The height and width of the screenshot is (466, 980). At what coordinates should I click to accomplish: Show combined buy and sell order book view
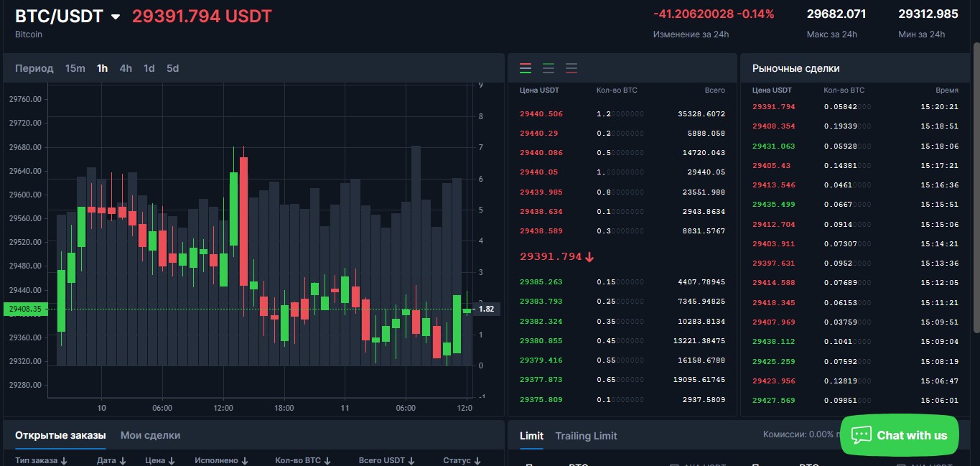coord(526,69)
